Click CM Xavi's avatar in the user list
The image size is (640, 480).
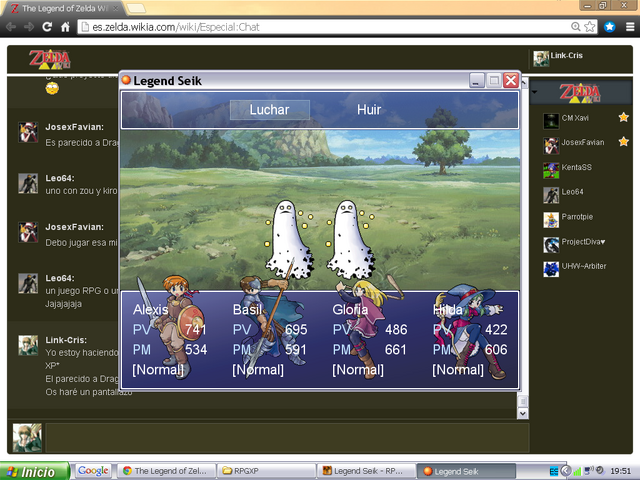coord(551,121)
